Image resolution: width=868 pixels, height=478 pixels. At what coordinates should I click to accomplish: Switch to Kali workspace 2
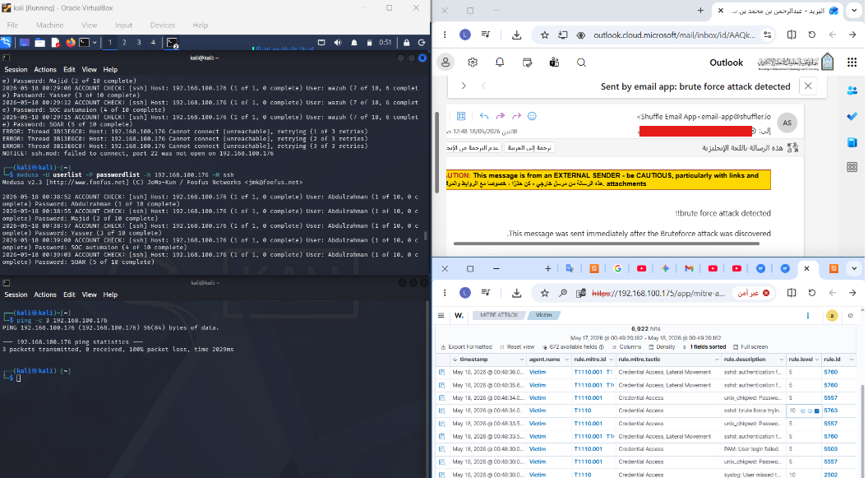click(x=124, y=43)
